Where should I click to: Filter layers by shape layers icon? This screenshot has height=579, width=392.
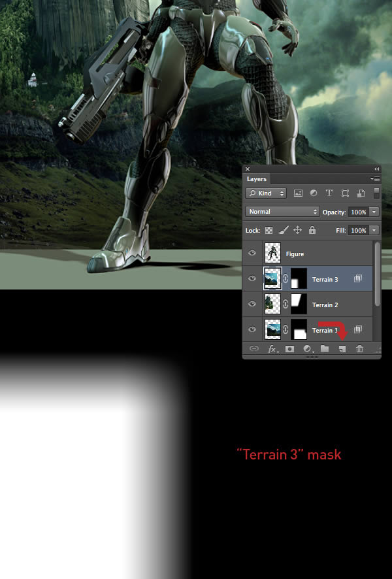(x=345, y=193)
